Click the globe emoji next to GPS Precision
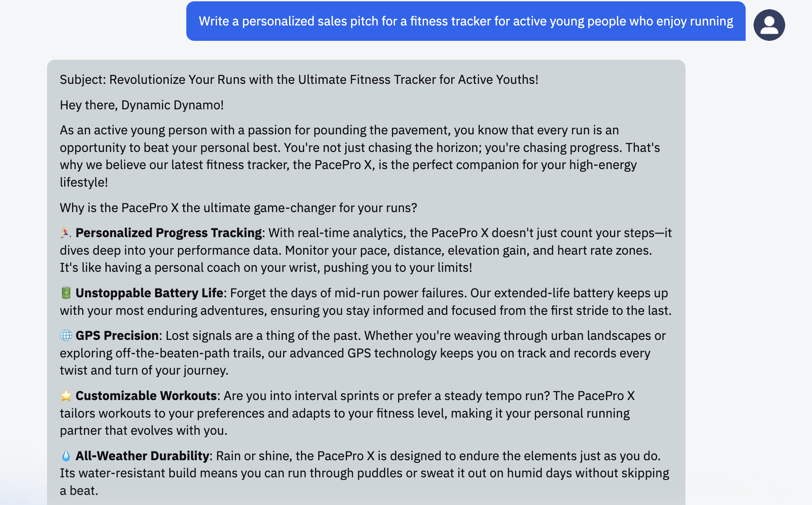This screenshot has width=812, height=505. pyautogui.click(x=66, y=335)
